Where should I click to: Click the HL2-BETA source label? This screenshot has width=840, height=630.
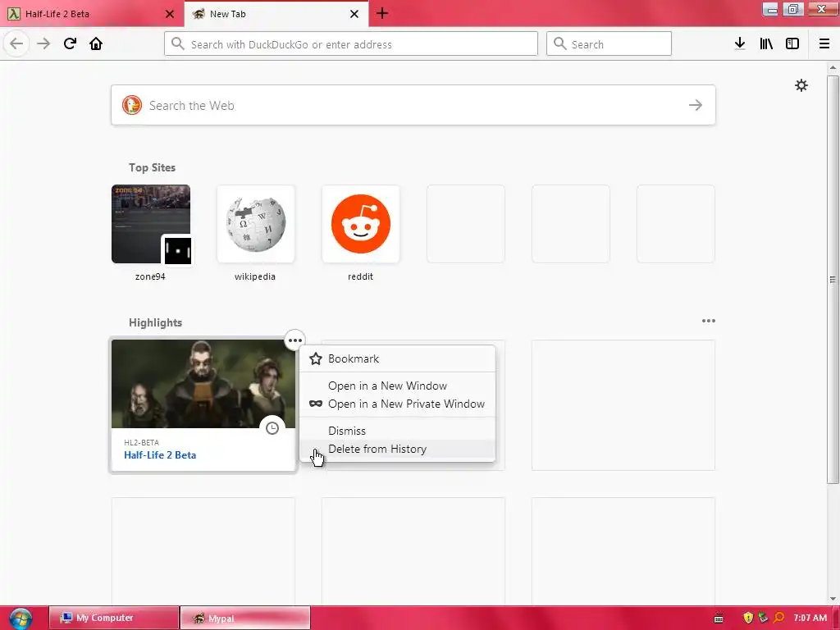tap(141, 442)
